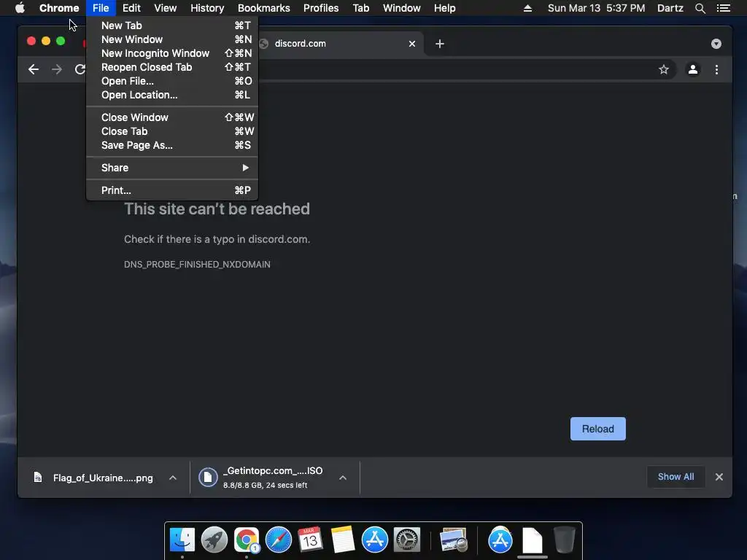Image resolution: width=747 pixels, height=560 pixels.
Task: Choose Close Window from File menu
Action: [x=172, y=117]
